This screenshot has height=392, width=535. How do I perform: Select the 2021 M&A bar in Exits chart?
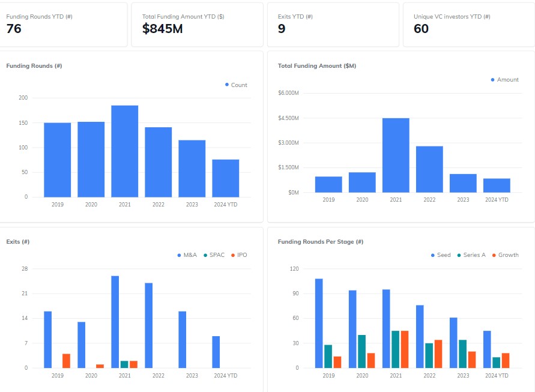115,322
